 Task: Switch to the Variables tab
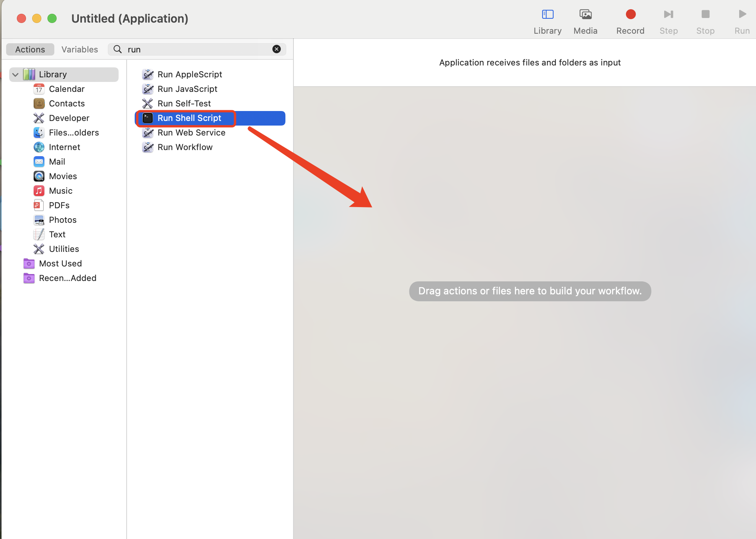click(80, 49)
